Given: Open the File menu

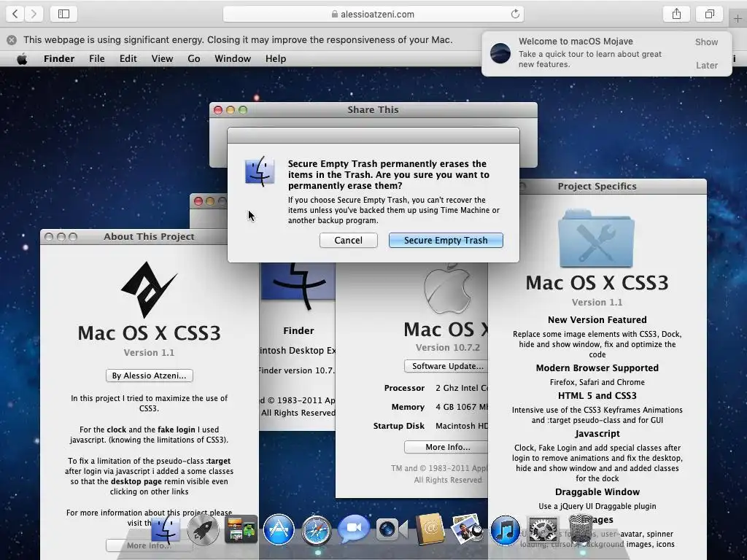Looking at the screenshot, I should [x=97, y=58].
